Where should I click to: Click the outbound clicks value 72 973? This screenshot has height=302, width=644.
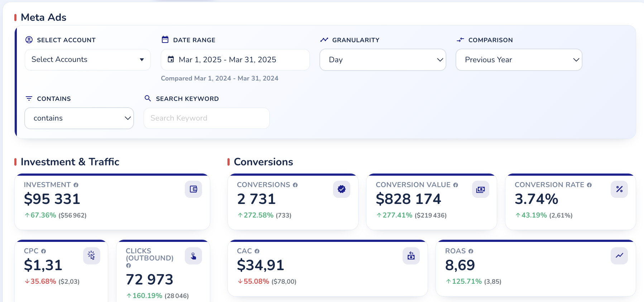150,279
